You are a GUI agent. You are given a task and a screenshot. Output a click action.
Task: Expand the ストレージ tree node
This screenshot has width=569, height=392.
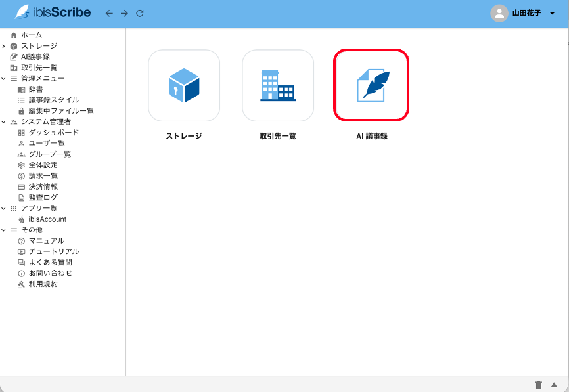(x=4, y=46)
